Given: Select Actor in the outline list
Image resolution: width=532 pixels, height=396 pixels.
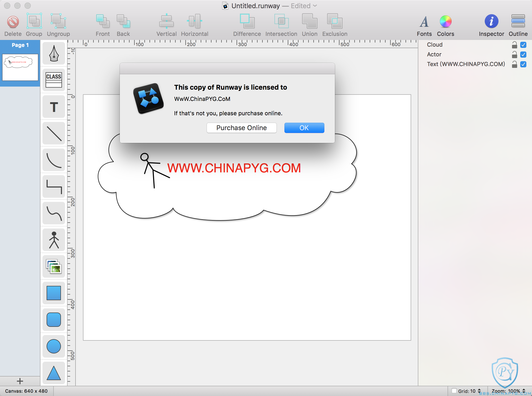Looking at the screenshot, I should [x=434, y=54].
